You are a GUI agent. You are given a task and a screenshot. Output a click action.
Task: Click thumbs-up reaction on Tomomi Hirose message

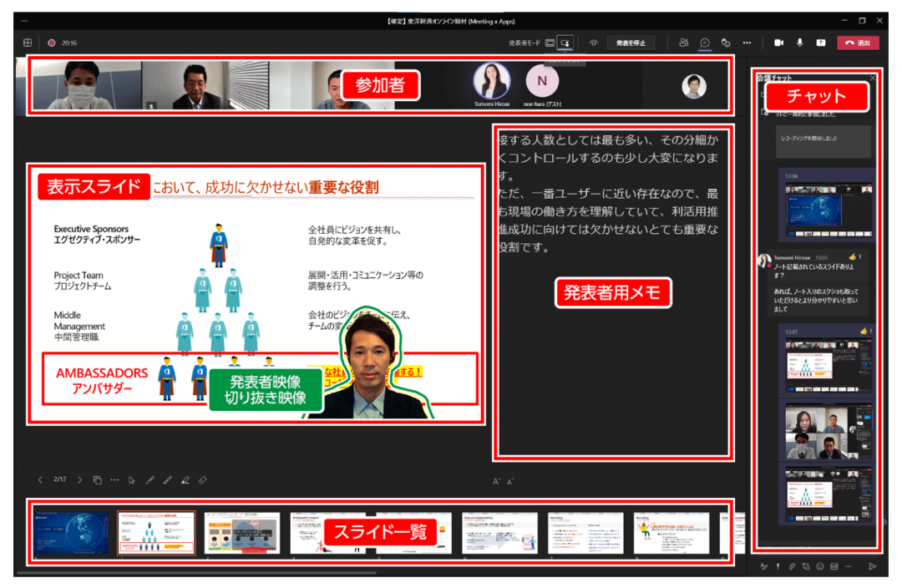click(x=853, y=256)
